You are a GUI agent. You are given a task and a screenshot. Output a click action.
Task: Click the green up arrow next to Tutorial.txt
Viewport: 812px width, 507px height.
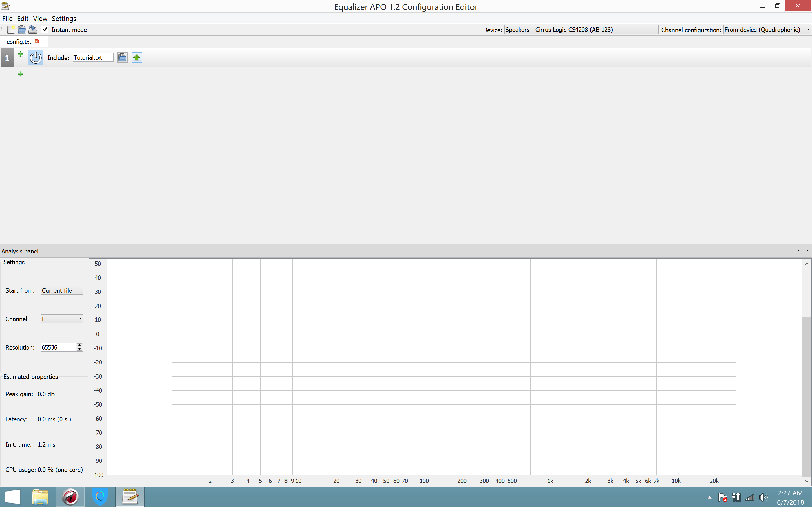pos(136,58)
